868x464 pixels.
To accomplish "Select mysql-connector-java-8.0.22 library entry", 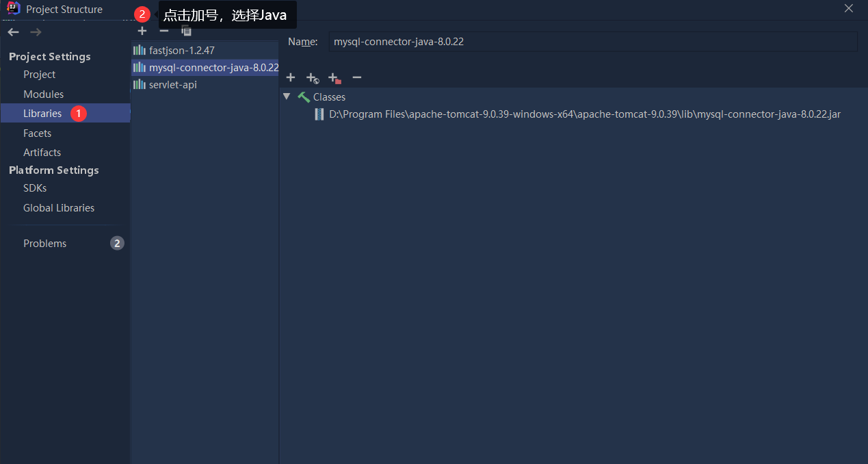I will [x=205, y=68].
